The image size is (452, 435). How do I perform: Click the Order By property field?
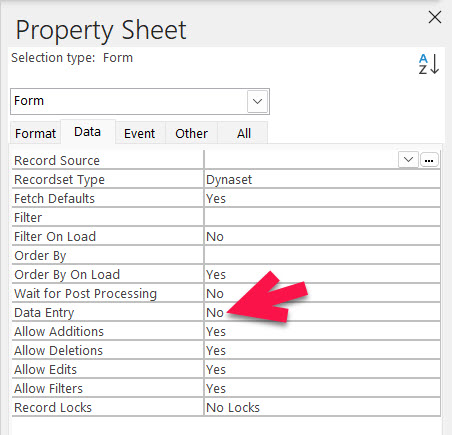coord(322,255)
